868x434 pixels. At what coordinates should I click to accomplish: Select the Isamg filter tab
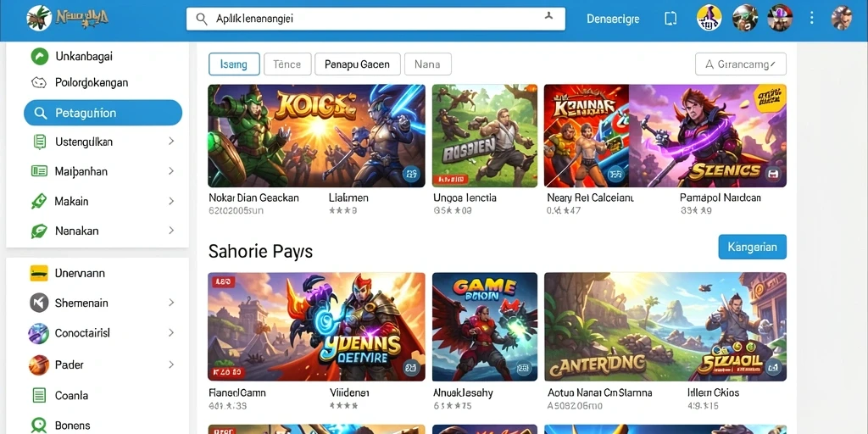234,64
